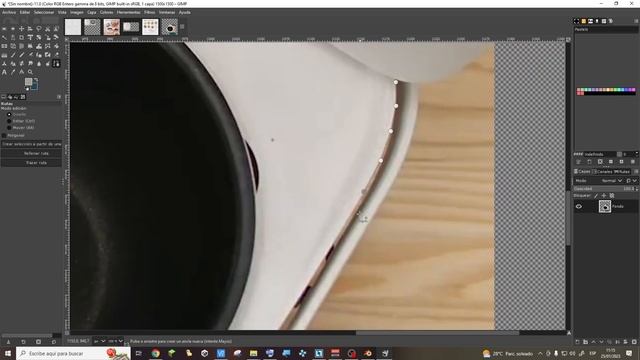Toggle lock pixels for the layer
The width and height of the screenshot is (640, 360).
pos(596,196)
